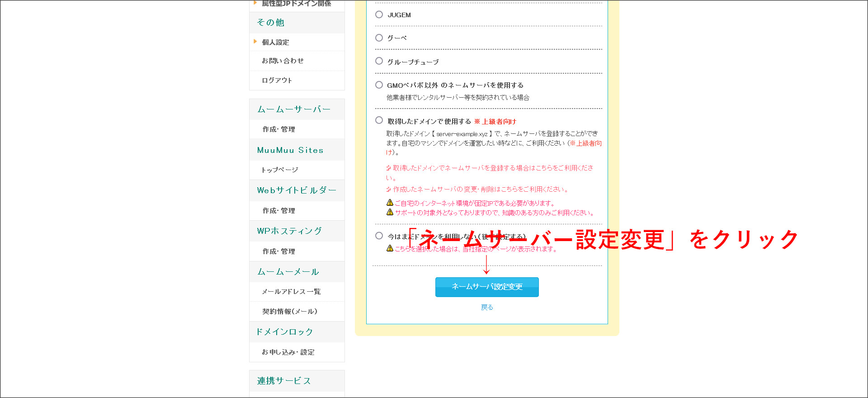Click the 戻る link
The height and width of the screenshot is (398, 868).
[487, 307]
